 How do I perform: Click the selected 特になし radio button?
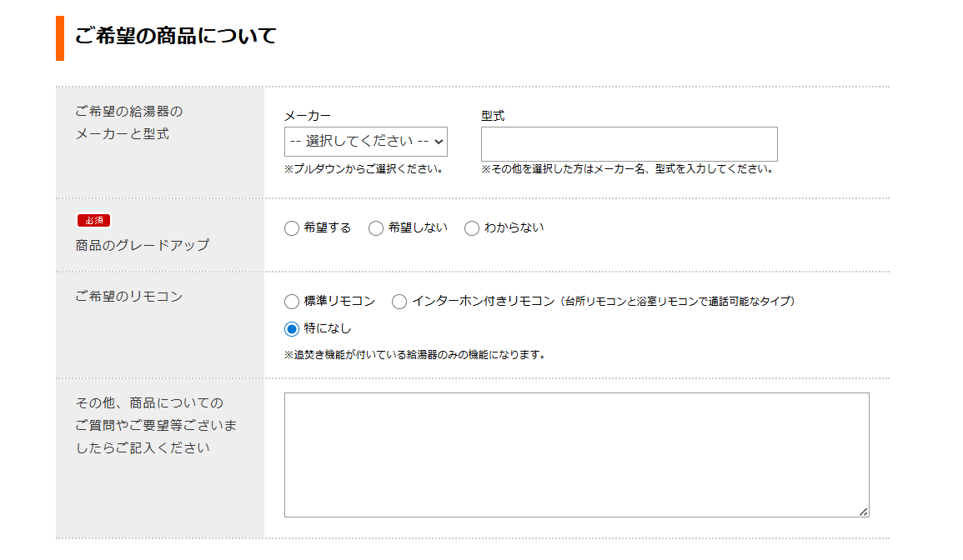[292, 329]
